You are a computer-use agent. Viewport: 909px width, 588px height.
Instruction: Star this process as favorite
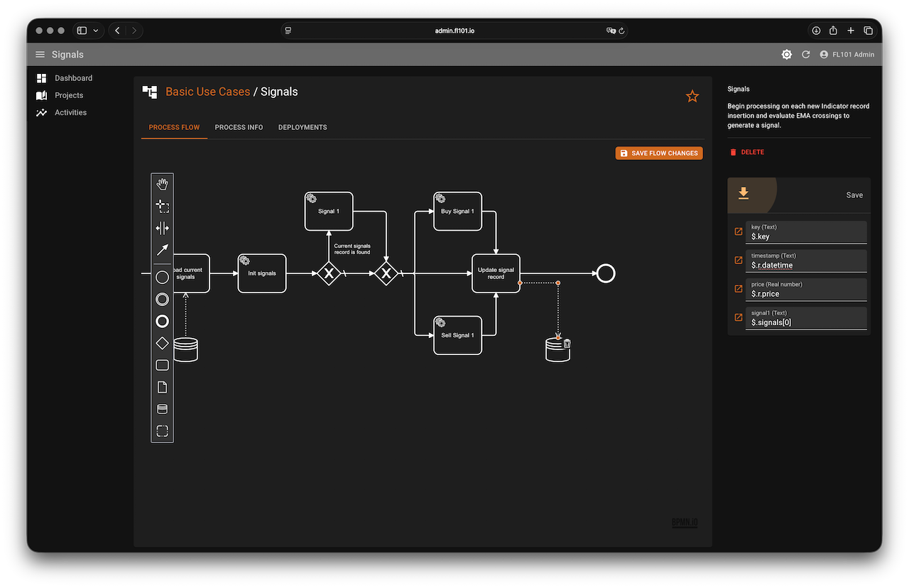point(692,97)
